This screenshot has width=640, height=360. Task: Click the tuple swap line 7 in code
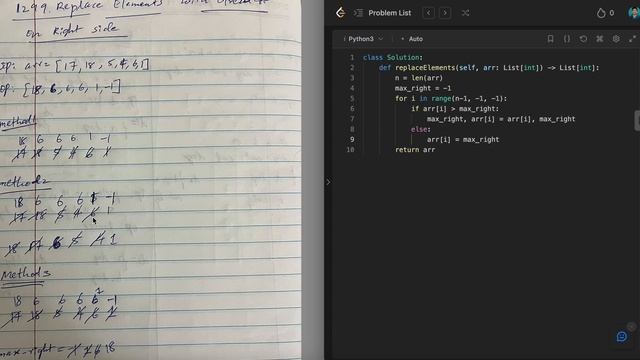[501, 119]
